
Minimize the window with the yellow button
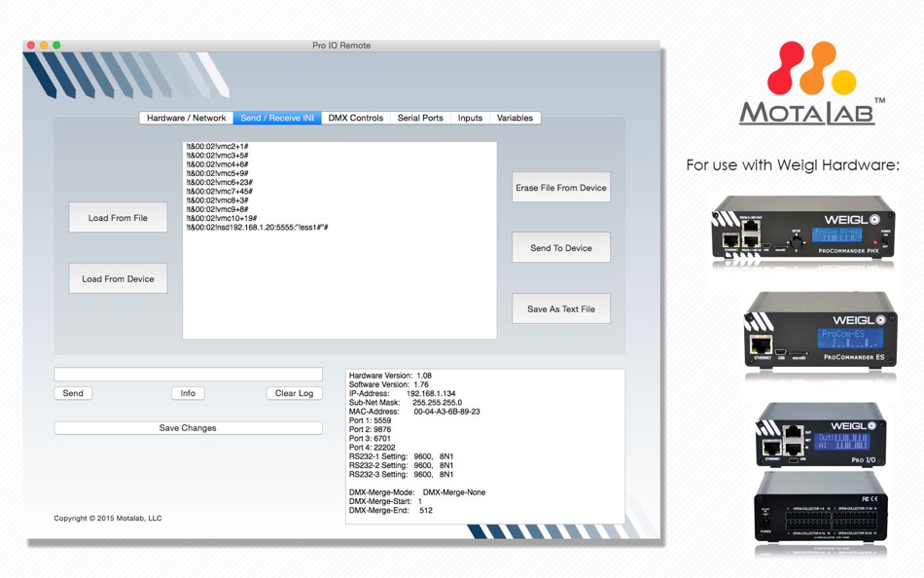44,45
